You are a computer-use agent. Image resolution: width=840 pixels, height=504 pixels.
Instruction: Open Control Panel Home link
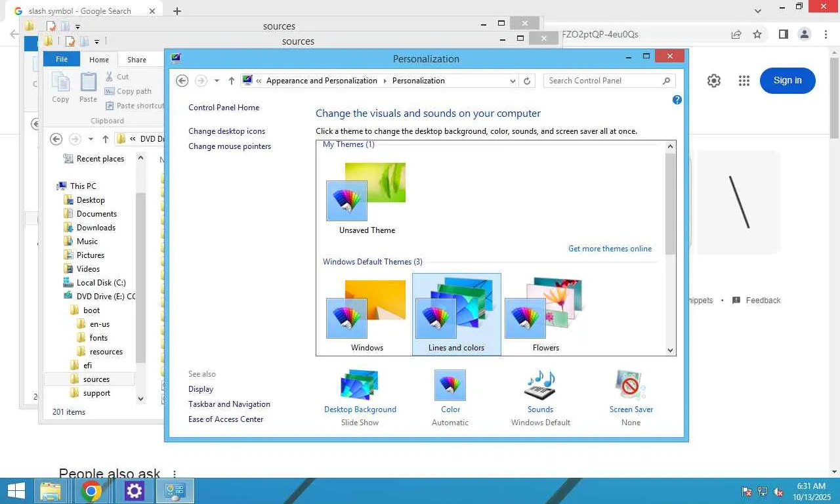(x=224, y=108)
